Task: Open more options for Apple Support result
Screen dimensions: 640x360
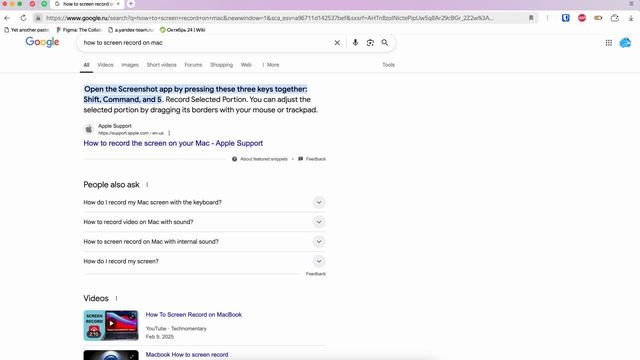Action: click(169, 133)
